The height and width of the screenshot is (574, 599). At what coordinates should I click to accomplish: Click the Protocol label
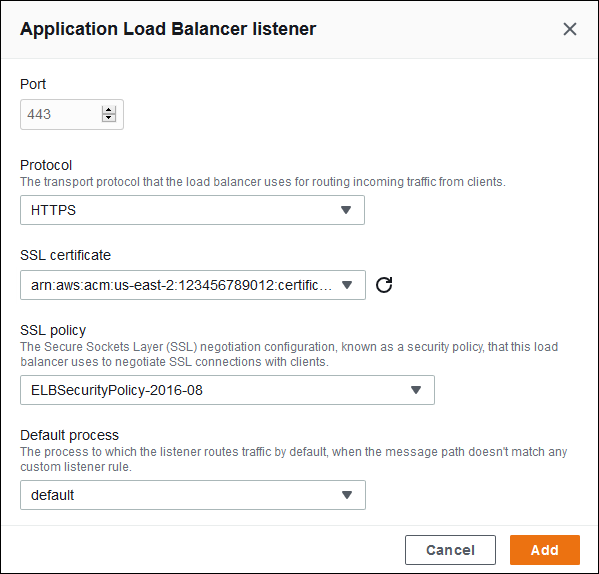[46, 165]
